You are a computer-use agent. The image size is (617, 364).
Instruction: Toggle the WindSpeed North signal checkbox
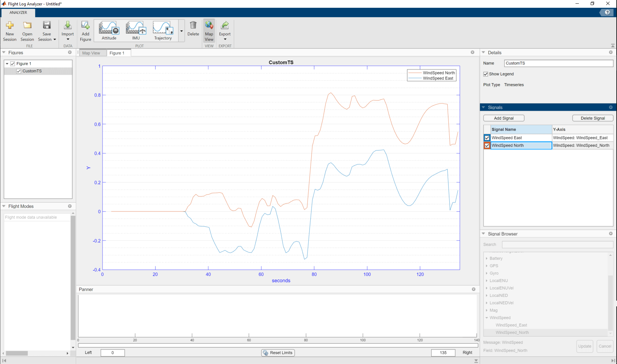click(487, 146)
